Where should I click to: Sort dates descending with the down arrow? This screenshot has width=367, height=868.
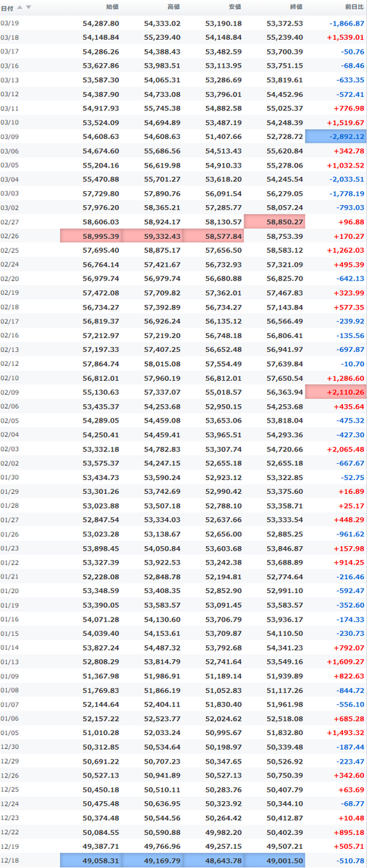pyautogui.click(x=29, y=7)
